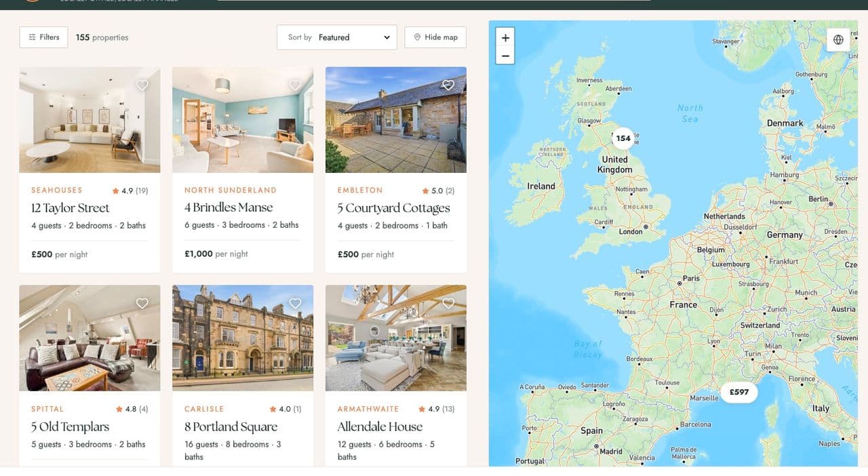
Task: Click the £1,000 per night price
Action: [216, 254]
